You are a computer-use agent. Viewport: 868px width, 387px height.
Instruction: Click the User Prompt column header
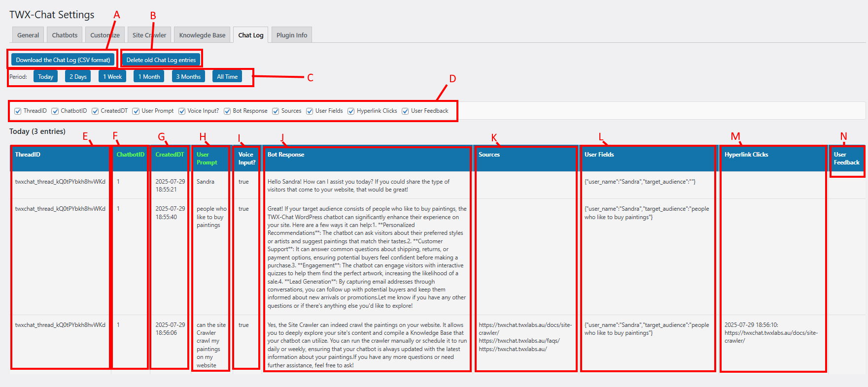(x=207, y=158)
